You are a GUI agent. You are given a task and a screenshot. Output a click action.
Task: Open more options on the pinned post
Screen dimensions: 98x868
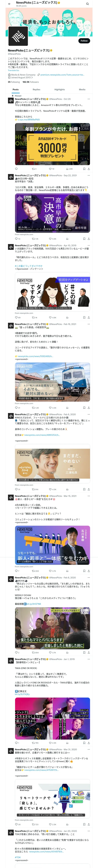tap(89, 99)
